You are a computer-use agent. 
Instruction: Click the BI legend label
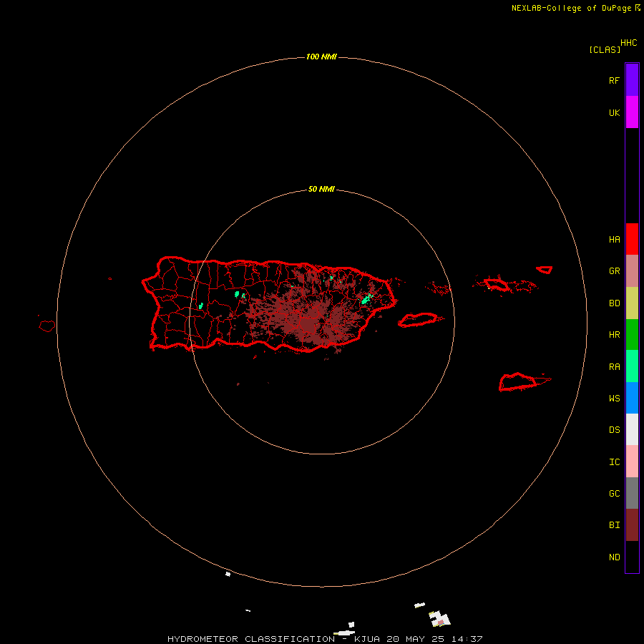(614, 525)
